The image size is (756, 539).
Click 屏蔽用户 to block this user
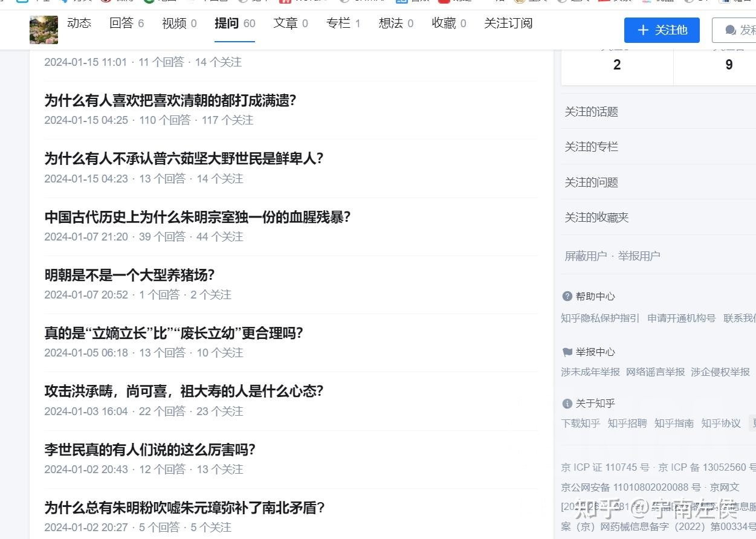pos(586,256)
